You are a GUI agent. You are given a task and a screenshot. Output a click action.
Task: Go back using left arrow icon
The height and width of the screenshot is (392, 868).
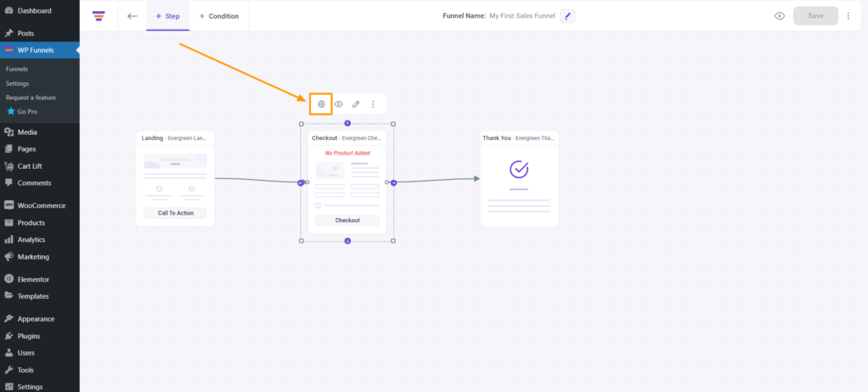pos(131,16)
